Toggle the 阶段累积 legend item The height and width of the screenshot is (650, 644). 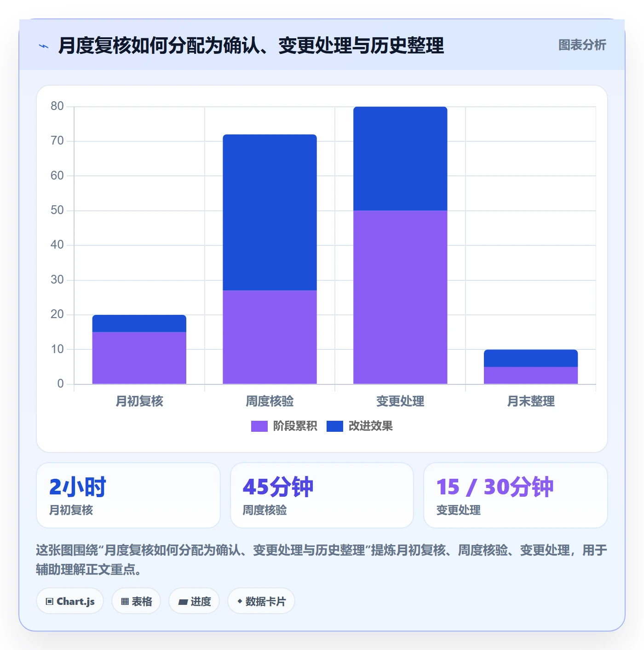click(x=284, y=426)
